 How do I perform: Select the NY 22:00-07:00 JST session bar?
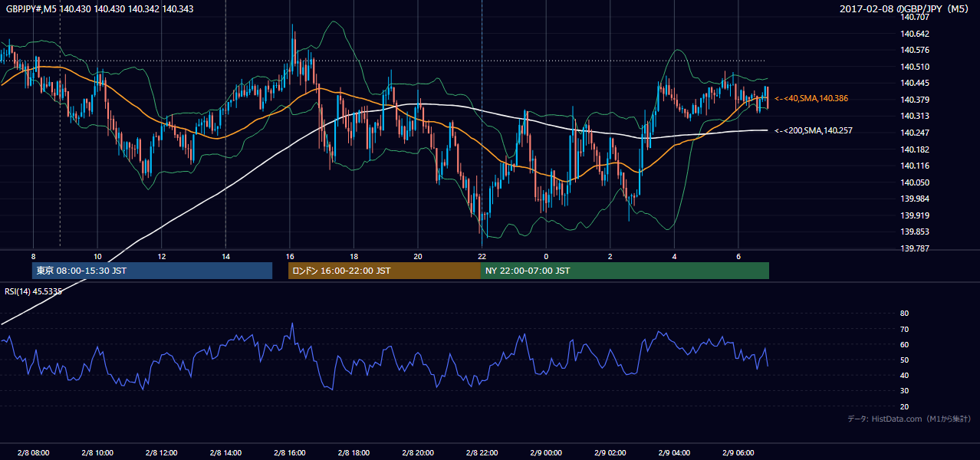[x=625, y=271]
